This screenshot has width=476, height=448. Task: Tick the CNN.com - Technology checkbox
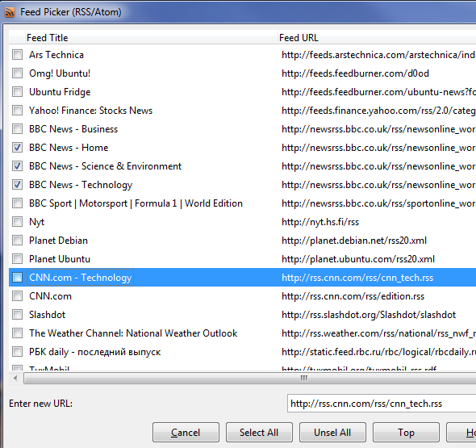17,278
